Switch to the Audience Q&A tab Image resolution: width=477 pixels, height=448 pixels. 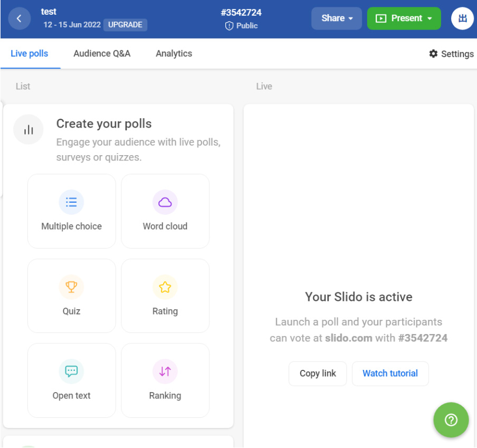[102, 53]
